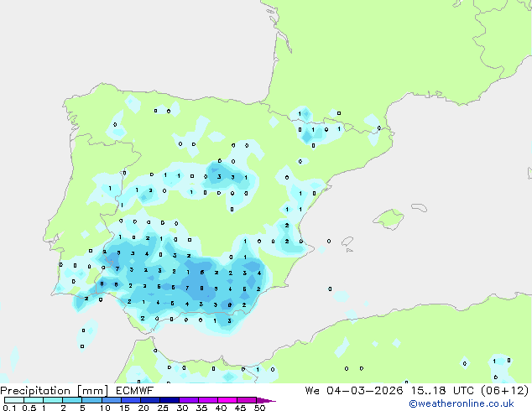Click the "ECMWF" model label
The width and height of the screenshot is (532, 411).
135,391
